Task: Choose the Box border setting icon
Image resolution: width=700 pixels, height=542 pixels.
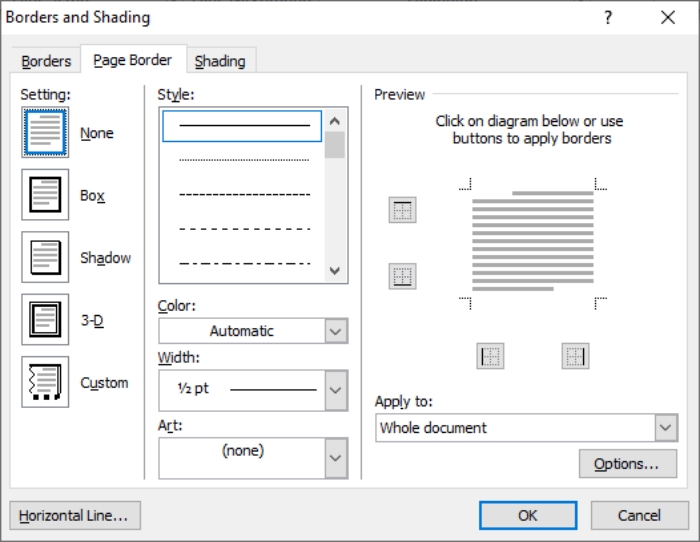Action: tap(45, 195)
